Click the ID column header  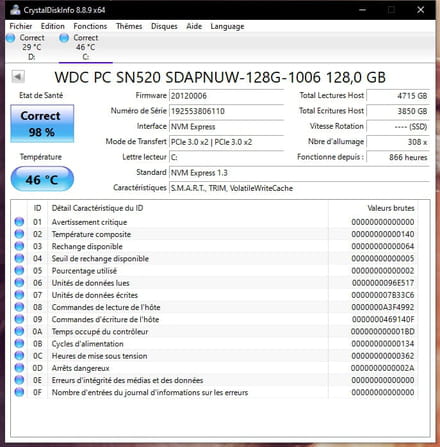(x=37, y=208)
